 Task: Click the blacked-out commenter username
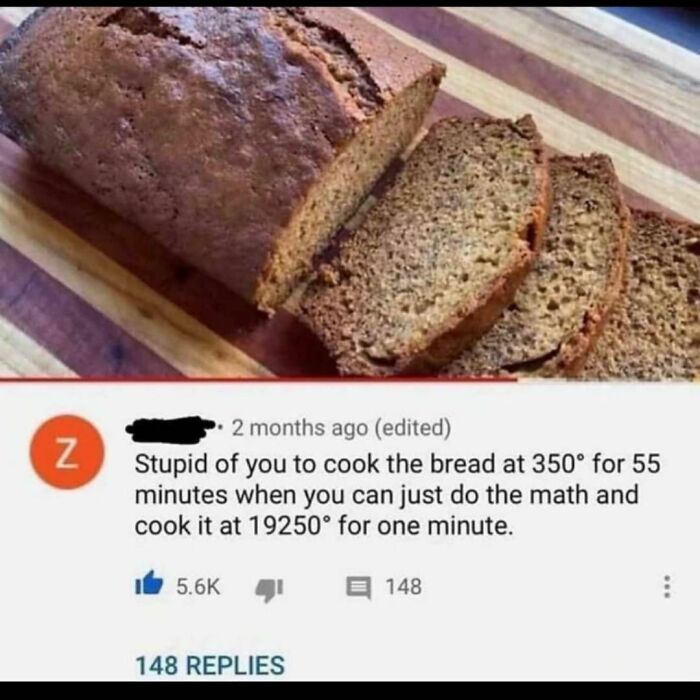pyautogui.click(x=170, y=429)
